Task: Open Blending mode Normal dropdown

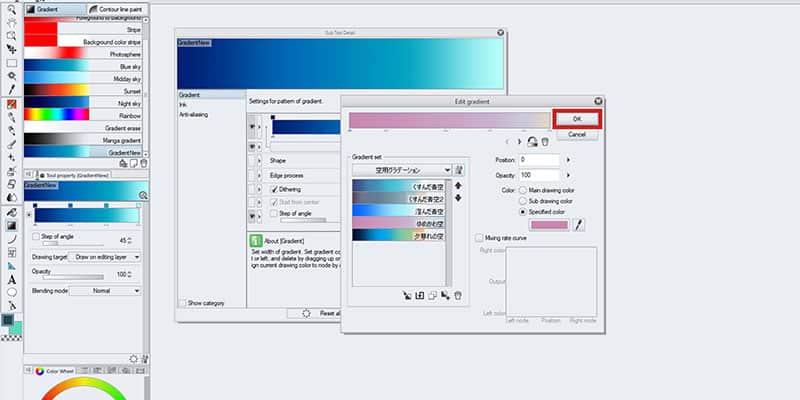Action: click(105, 291)
